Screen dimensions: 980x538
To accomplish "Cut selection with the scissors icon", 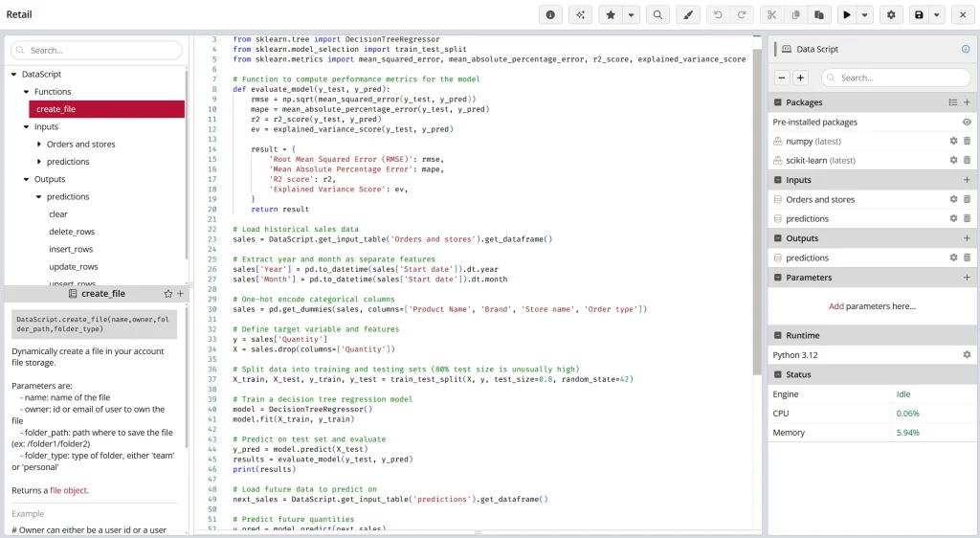I will 772,15.
